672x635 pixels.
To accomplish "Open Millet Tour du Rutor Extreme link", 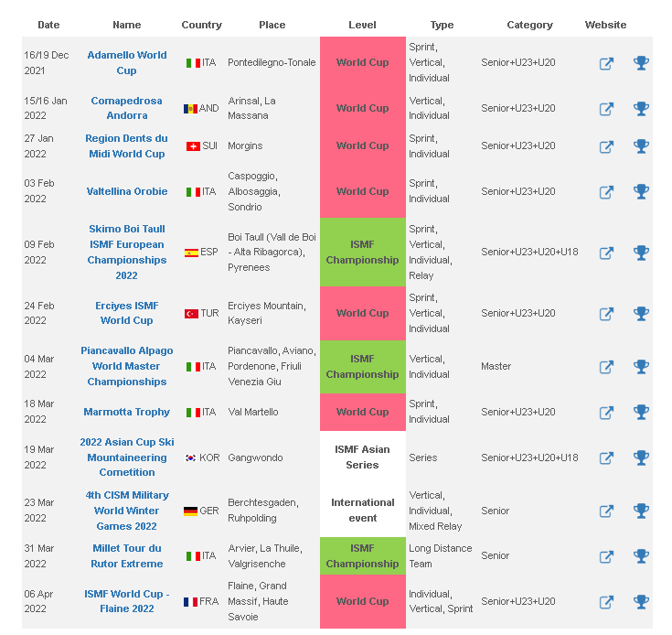I will (127, 555).
